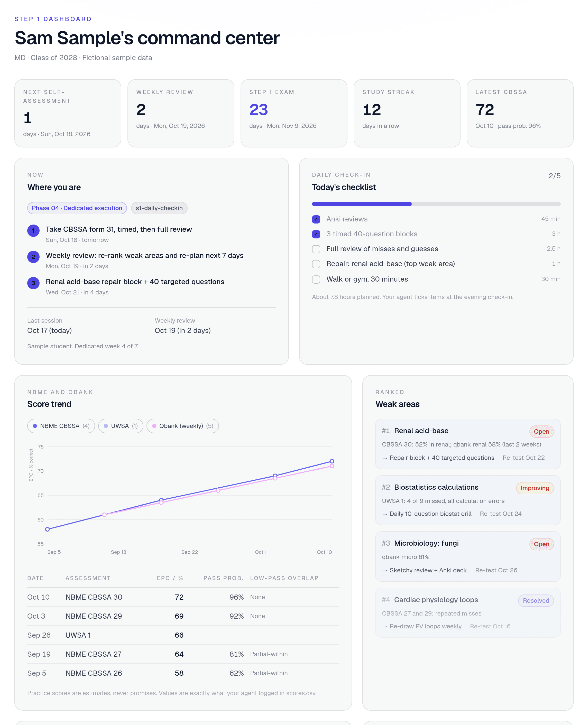Click the NBME CBSSA 29 table row
Image resolution: width=588 pixels, height=725 pixels.
pos(183,616)
